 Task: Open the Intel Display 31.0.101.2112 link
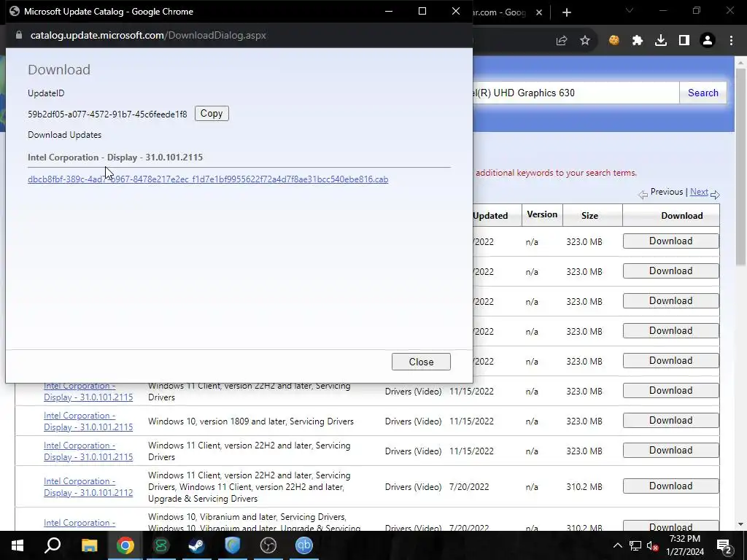pyautogui.click(x=88, y=486)
